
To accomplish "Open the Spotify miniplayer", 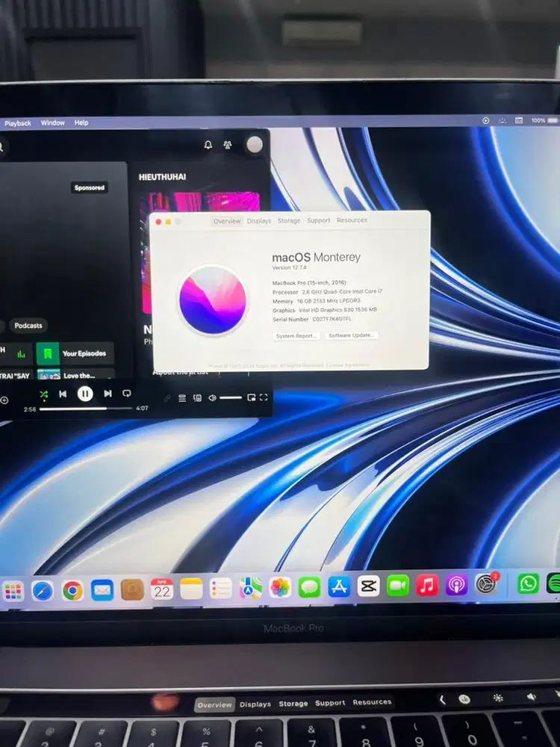I will [x=251, y=397].
